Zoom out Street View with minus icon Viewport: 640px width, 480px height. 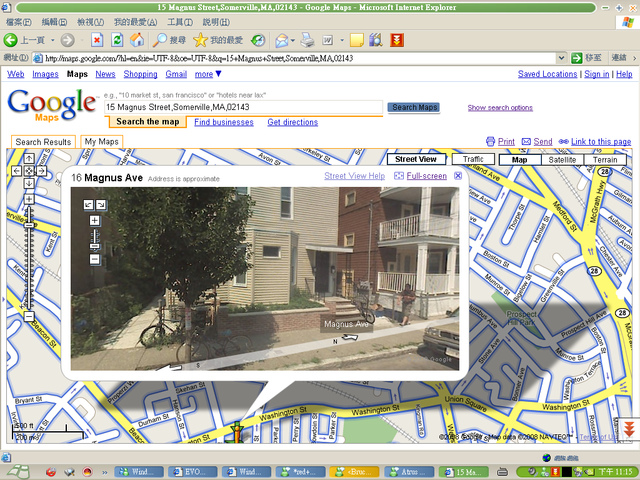(x=95, y=259)
